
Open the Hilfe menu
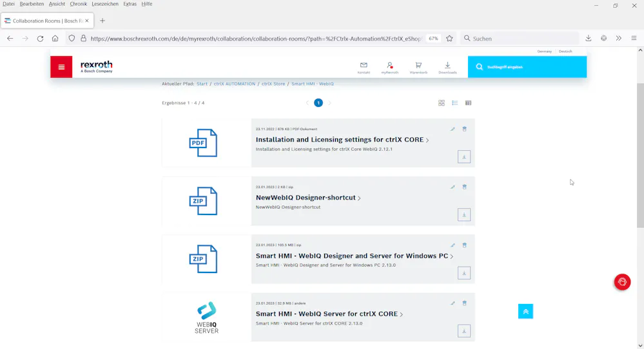coord(146,4)
